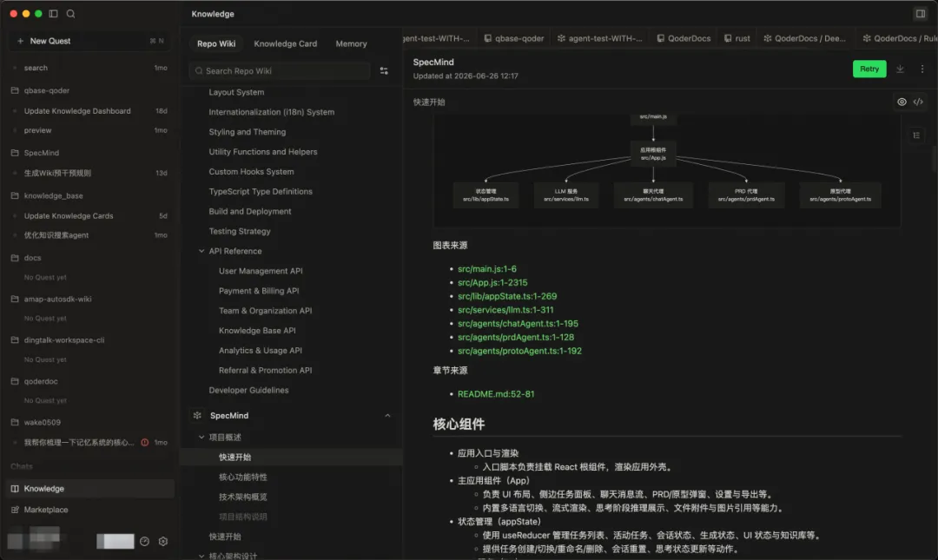Image resolution: width=938 pixels, height=560 pixels.
Task: Open the src/lib/appState.ts:1-269 link
Action: [x=506, y=297]
